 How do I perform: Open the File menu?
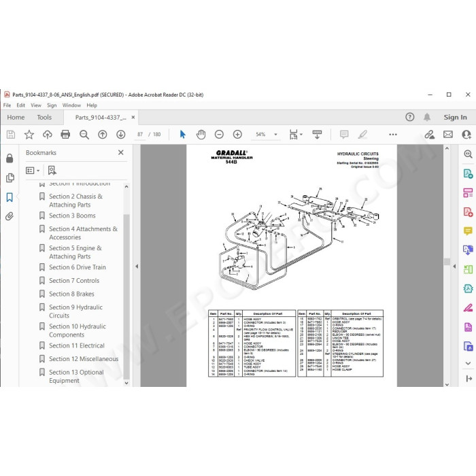point(7,105)
